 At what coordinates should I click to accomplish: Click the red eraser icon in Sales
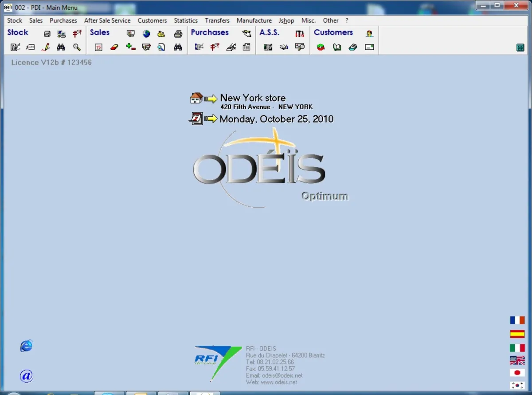114,47
